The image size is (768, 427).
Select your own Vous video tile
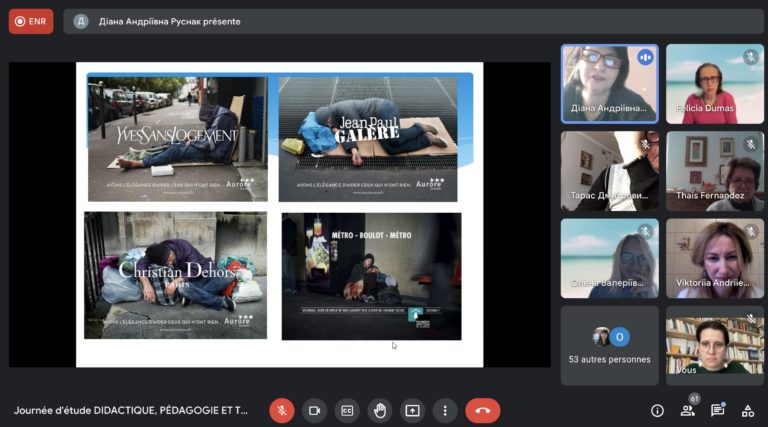[x=715, y=346]
